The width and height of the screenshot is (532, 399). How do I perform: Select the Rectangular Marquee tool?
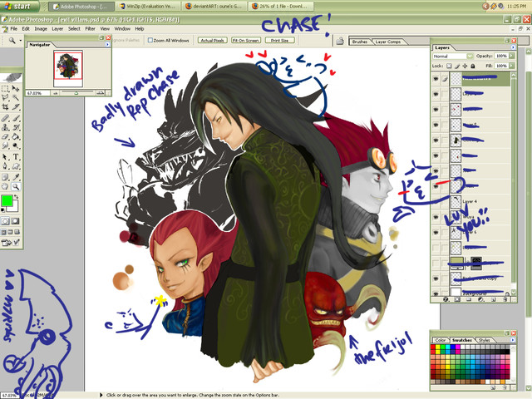(x=5, y=89)
